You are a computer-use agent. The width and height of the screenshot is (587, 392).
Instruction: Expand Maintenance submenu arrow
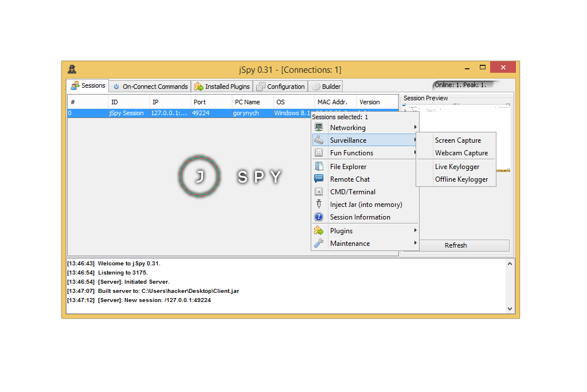click(x=415, y=243)
